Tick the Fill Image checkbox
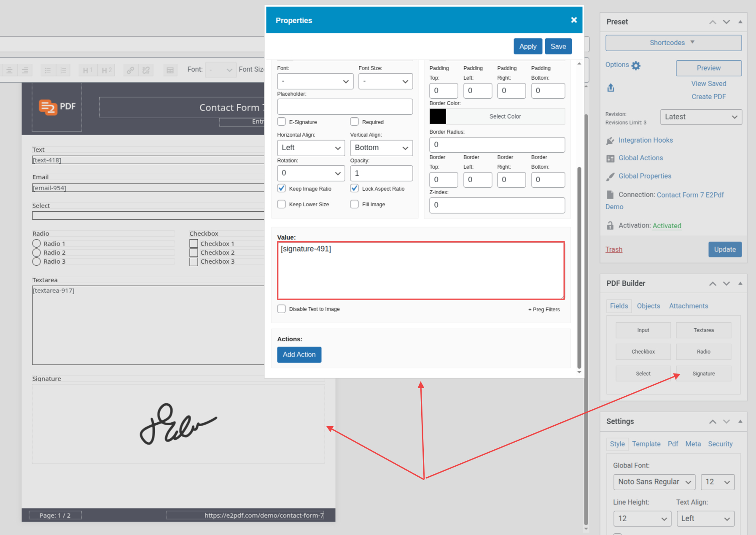The height and width of the screenshot is (535, 756). coord(355,204)
